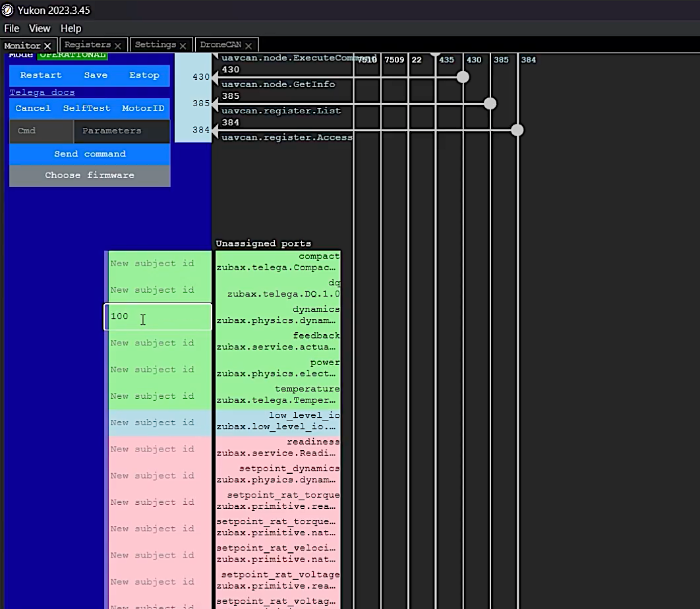Close the Registers tab
The width and height of the screenshot is (700, 609).
coord(117,45)
